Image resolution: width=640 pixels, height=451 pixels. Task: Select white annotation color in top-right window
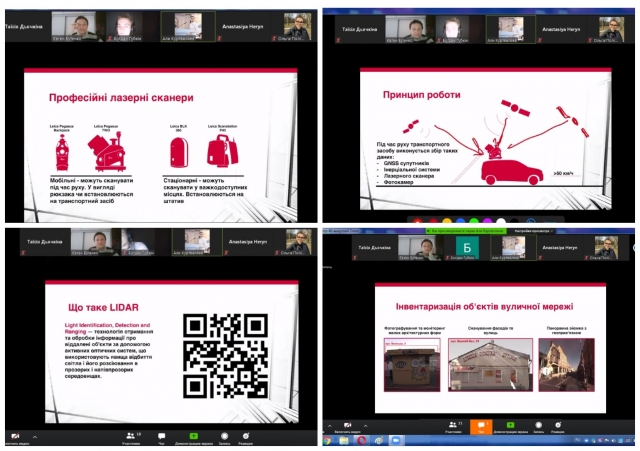tap(501, 221)
